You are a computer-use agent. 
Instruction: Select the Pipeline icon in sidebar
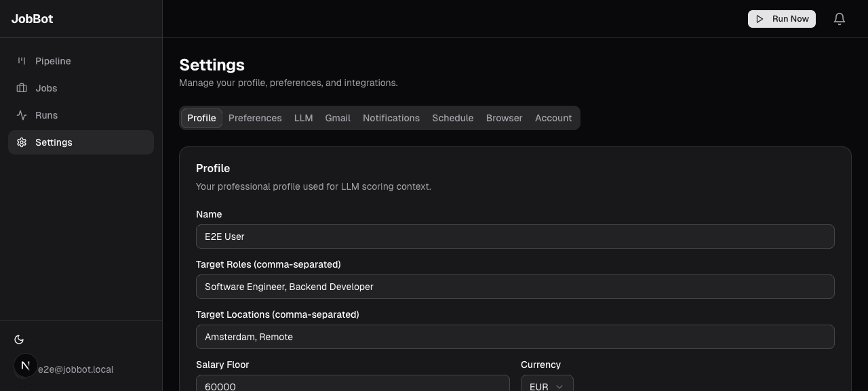[x=21, y=61]
